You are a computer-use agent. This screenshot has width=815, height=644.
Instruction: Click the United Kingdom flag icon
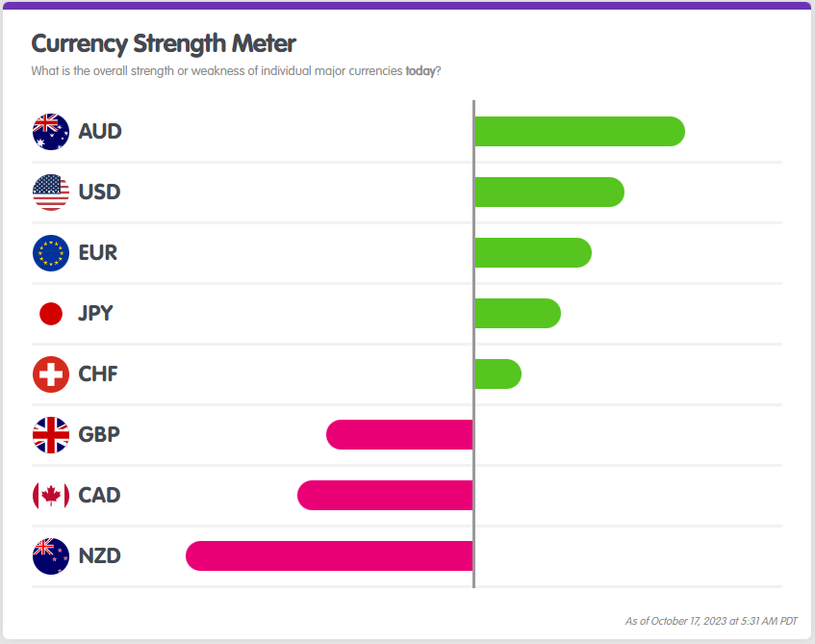point(50,434)
